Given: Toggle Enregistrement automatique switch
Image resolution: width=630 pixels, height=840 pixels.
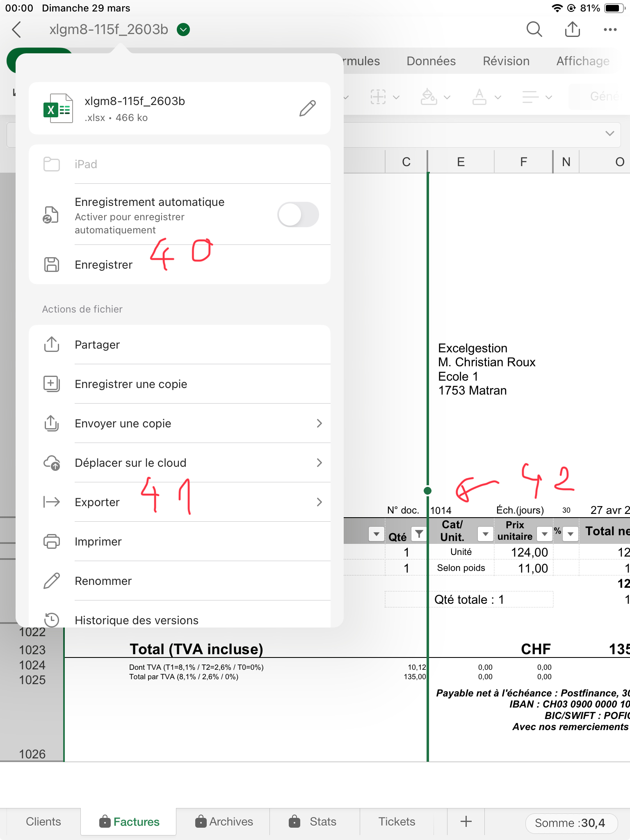Looking at the screenshot, I should point(298,215).
